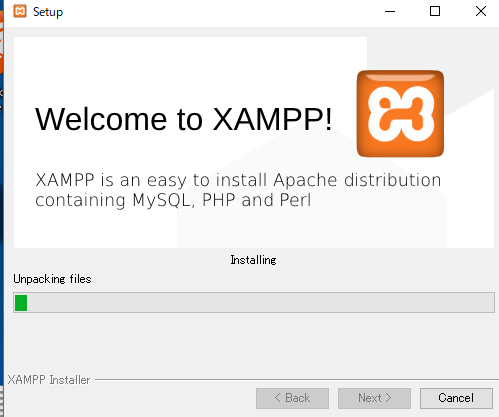The height and width of the screenshot is (417, 499).
Task: Click the left chevron on the Back button
Action: [x=277, y=398]
